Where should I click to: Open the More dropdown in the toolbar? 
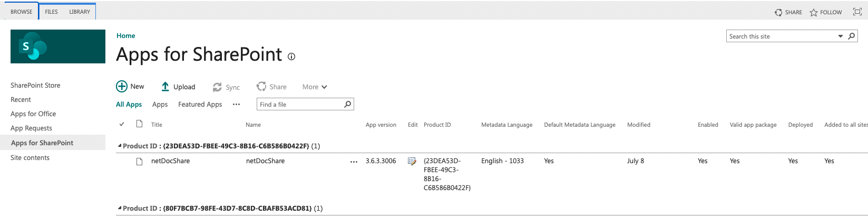(x=315, y=87)
